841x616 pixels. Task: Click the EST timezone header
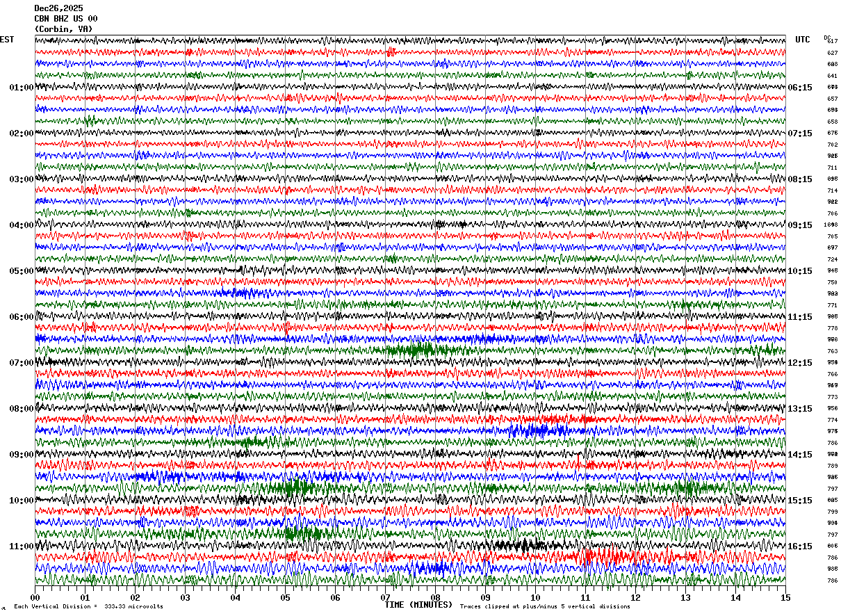tap(7, 40)
